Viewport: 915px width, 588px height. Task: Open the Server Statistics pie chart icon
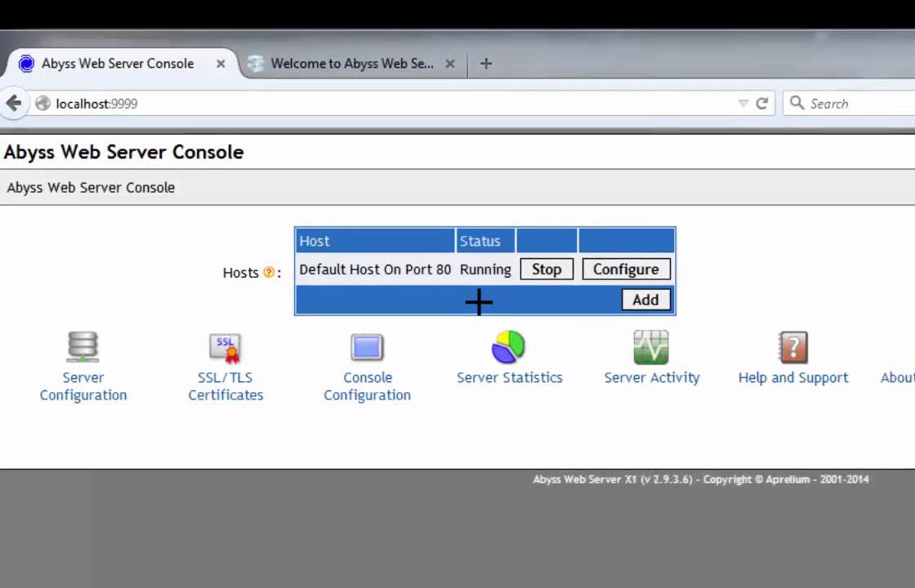(508, 347)
